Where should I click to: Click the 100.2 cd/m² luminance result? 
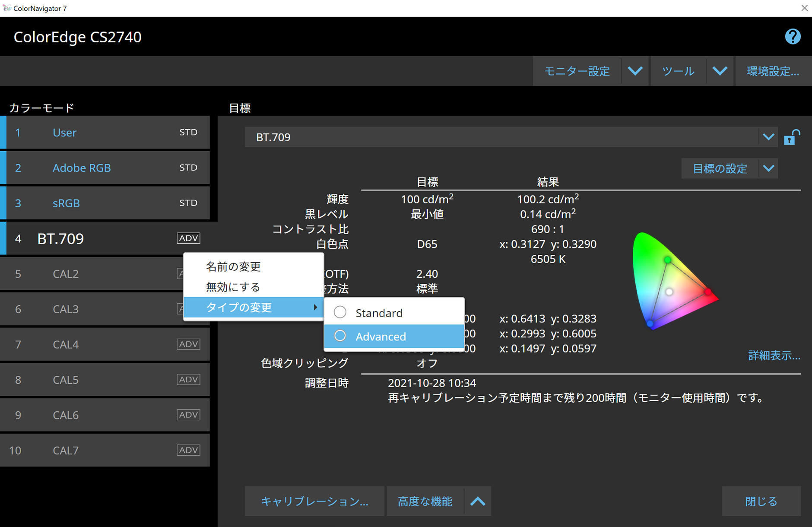pos(548,199)
